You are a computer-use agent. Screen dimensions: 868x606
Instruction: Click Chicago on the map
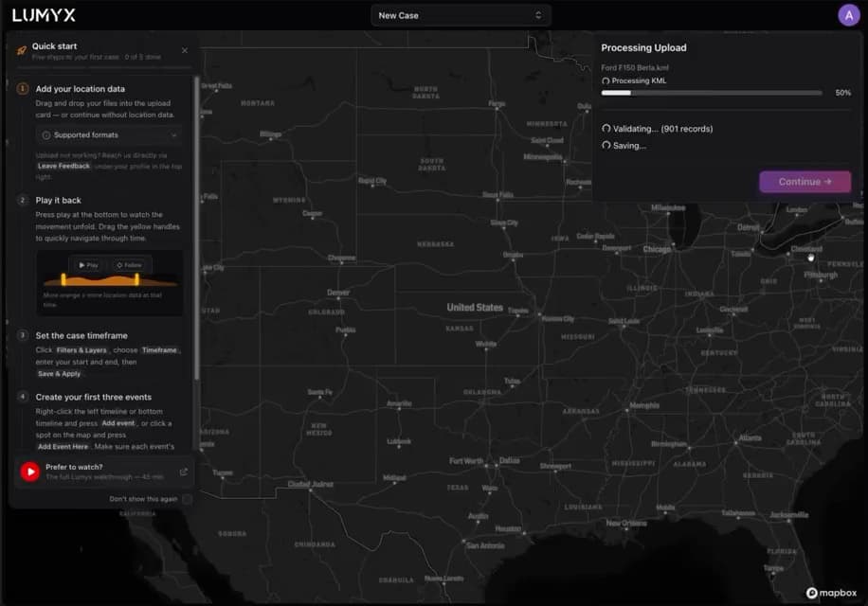pyautogui.click(x=657, y=249)
